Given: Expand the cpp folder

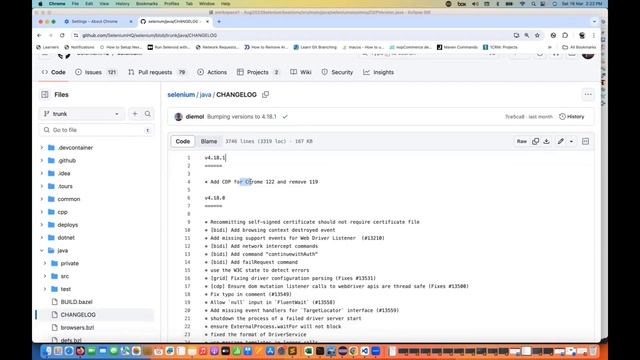Looking at the screenshot, I should point(42,212).
